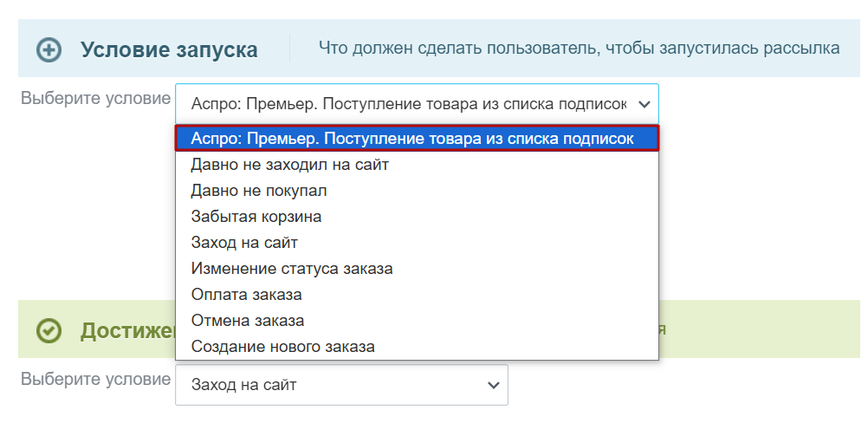Pick Забытая корзина in dropdown list
The width and height of the screenshot is (868, 430).
click(417, 216)
